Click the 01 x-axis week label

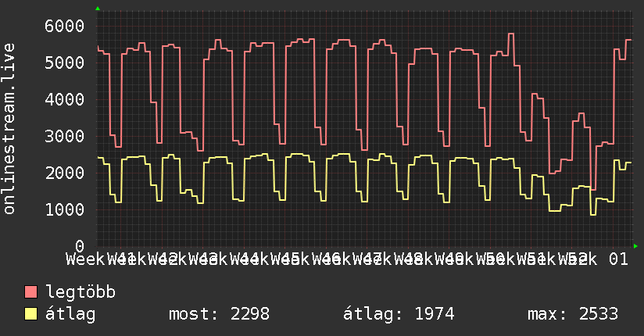coord(618,259)
